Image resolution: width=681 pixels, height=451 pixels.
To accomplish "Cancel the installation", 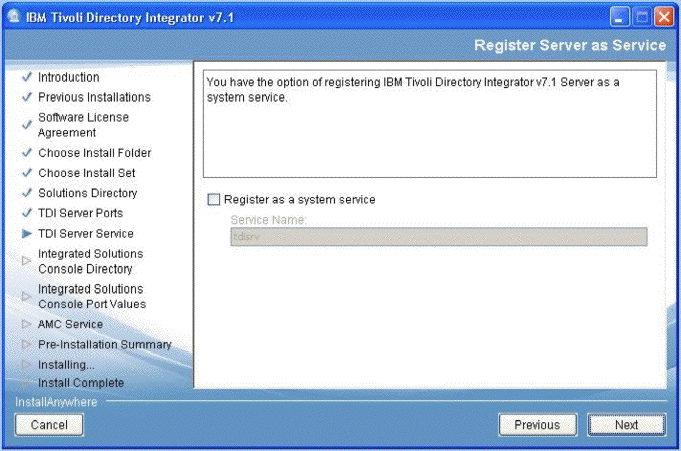I will click(49, 424).
